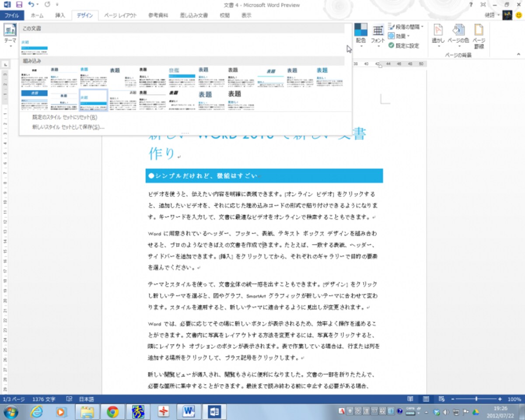Click page count 1/3 ページ in status bar
Screen dimensions: 525x420
pos(15,399)
